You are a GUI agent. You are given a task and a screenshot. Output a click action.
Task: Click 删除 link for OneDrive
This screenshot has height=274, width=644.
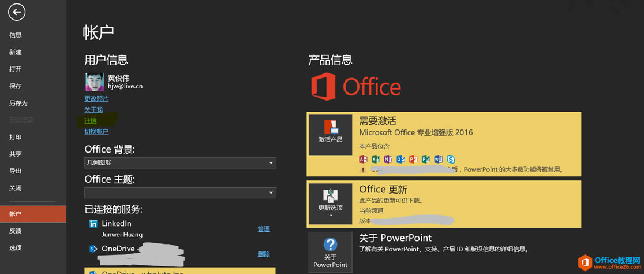[264, 254]
